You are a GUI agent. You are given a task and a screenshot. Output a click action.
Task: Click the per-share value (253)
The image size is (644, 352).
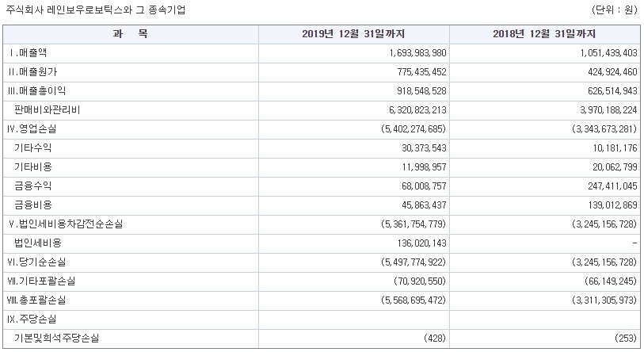pos(626,338)
